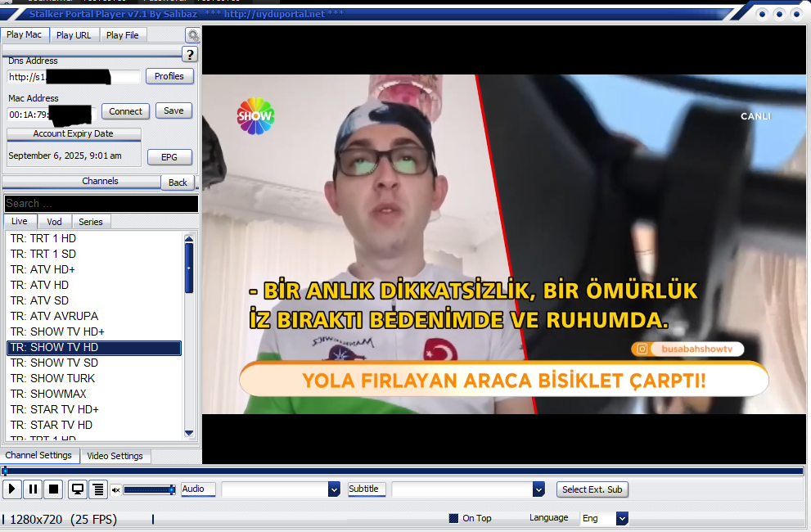Screen dimensions: 811x532
Task: Select channel TR: ATV HD
Action: coord(95,285)
